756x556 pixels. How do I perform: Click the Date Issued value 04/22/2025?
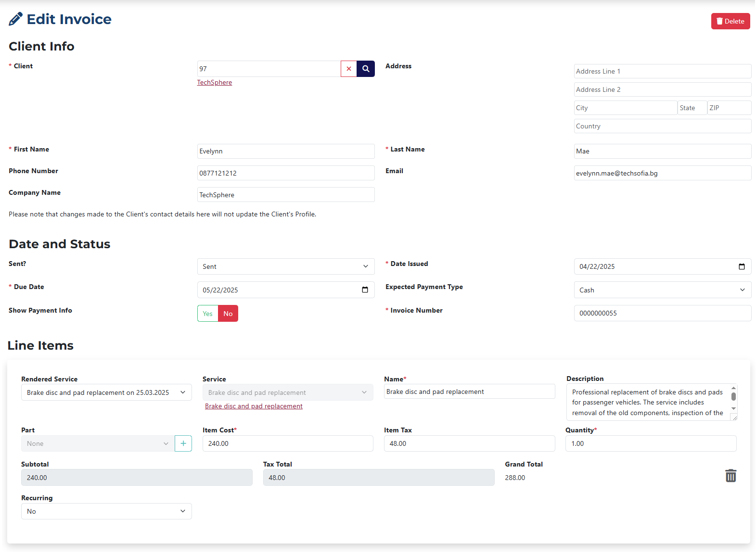pyautogui.click(x=597, y=266)
